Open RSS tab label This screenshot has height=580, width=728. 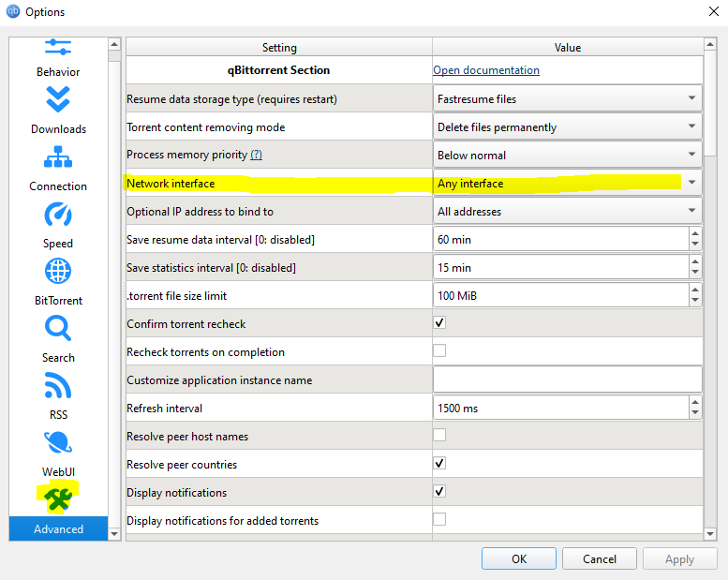click(58, 415)
